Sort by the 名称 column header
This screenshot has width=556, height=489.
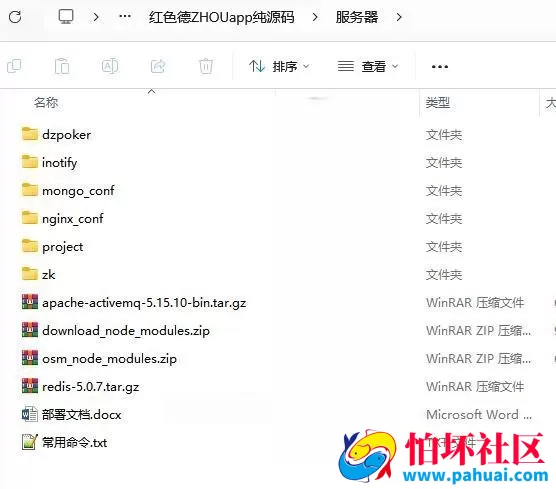[46, 103]
